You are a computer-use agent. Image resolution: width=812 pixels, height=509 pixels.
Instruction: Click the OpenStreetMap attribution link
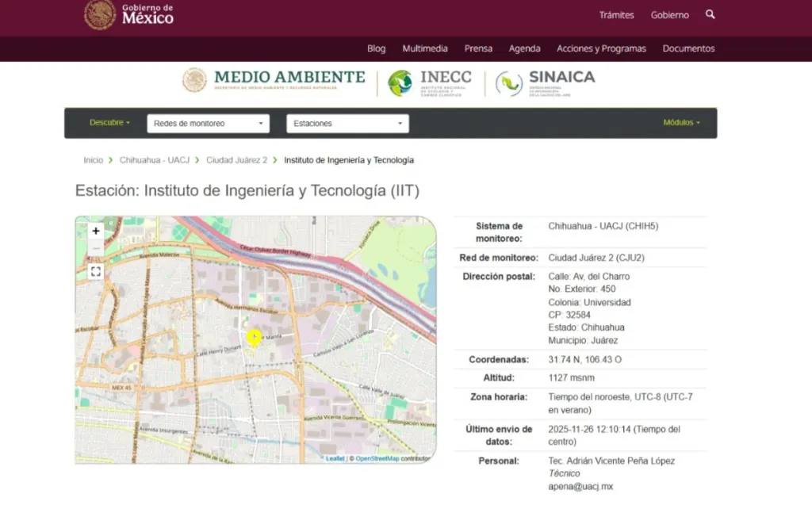point(377,458)
